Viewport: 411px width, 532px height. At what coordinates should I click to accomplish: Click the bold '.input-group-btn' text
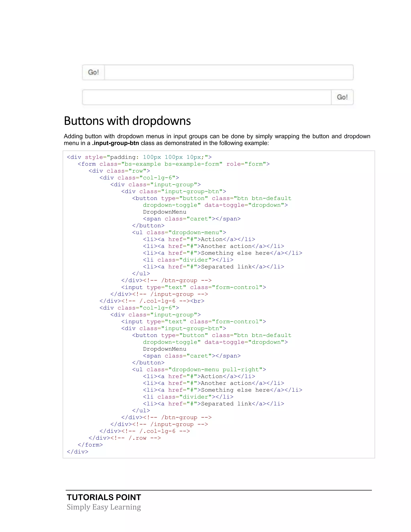(115, 143)
